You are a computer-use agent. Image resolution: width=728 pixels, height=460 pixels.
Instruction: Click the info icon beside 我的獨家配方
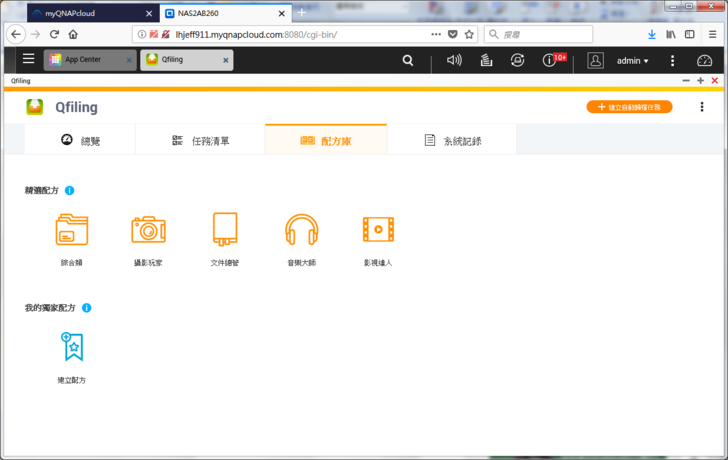87,308
